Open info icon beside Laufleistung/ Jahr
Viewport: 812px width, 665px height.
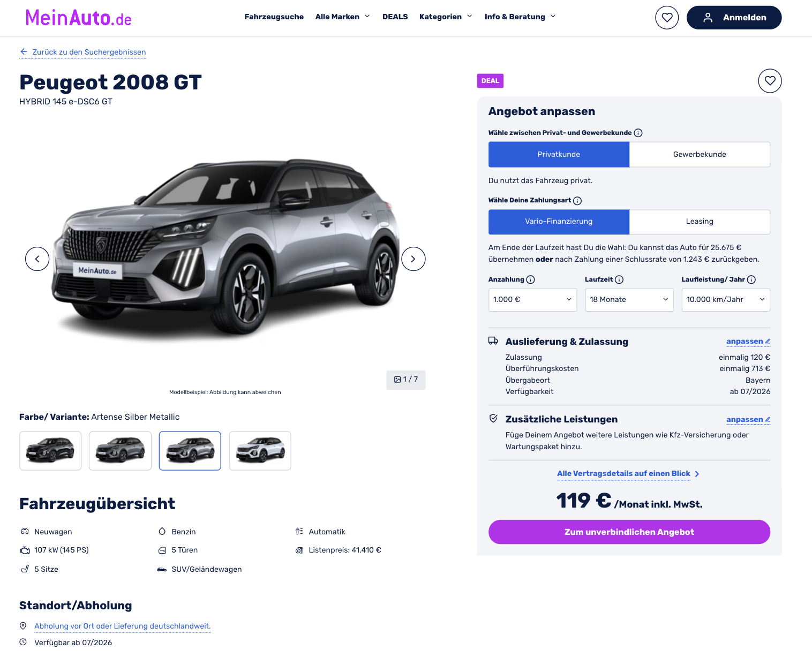751,279
